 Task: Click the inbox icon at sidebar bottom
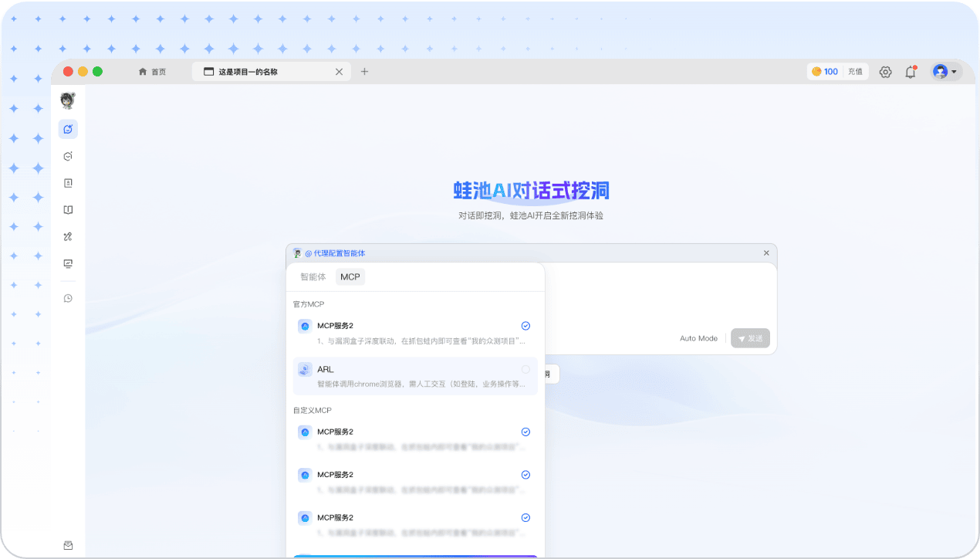68,545
